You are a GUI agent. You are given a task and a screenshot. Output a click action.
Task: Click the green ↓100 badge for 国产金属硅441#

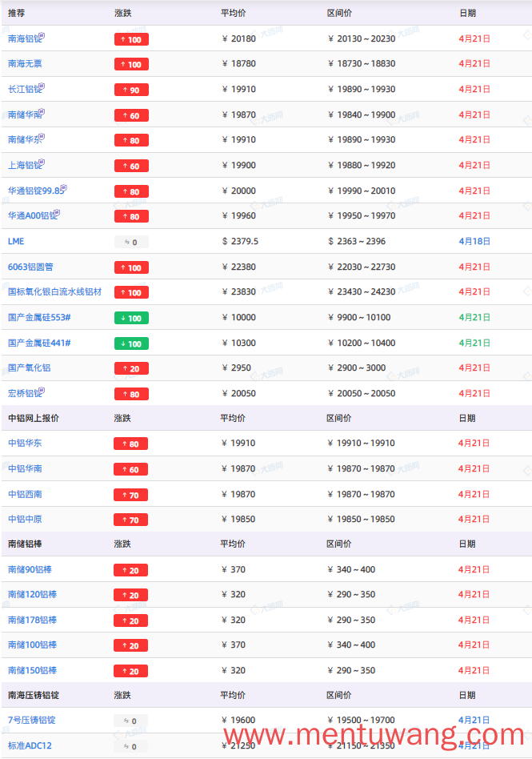(x=131, y=343)
